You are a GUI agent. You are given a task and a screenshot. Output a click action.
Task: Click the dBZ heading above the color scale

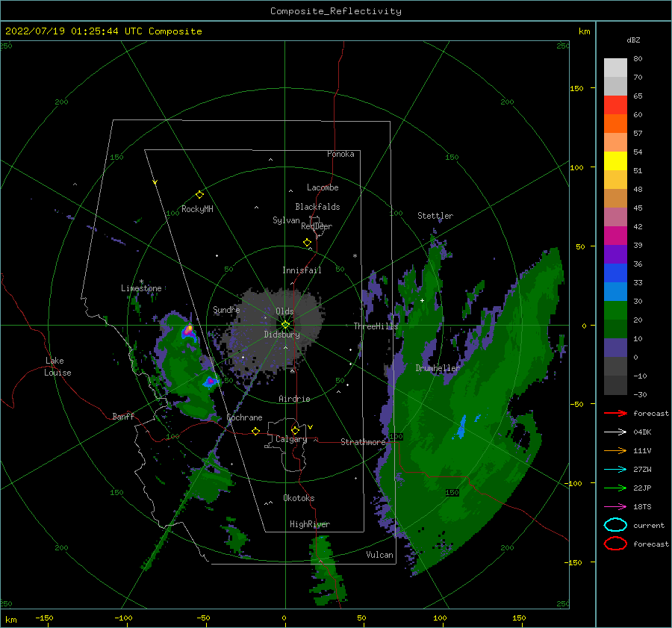click(633, 40)
